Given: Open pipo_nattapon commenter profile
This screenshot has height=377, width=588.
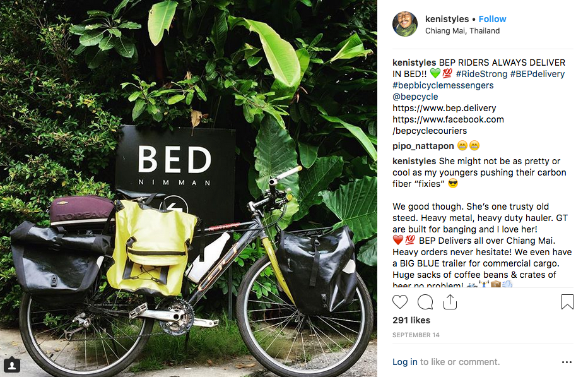Looking at the screenshot, I should 423,146.
